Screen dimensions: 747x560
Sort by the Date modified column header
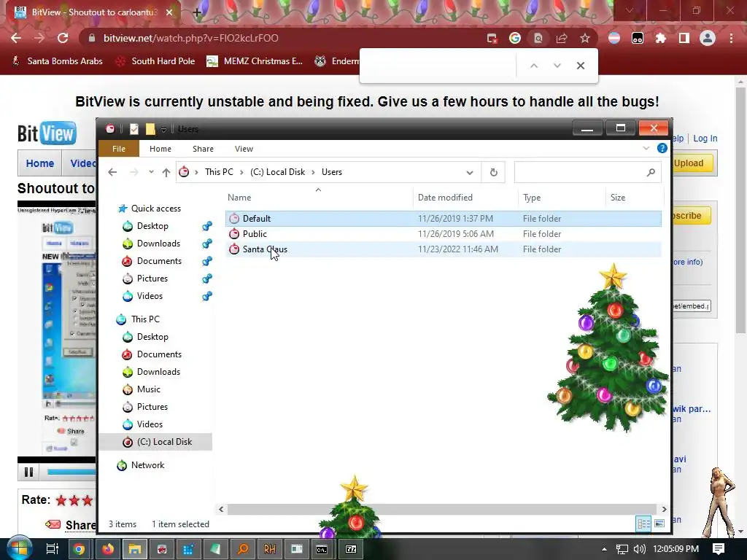tap(445, 197)
